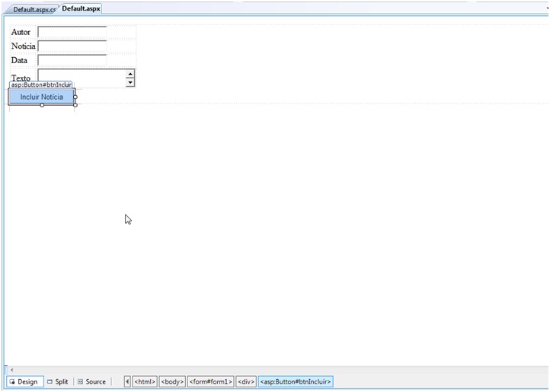The image size is (550, 392).
Task: Switch to Design view
Action: 24,381
